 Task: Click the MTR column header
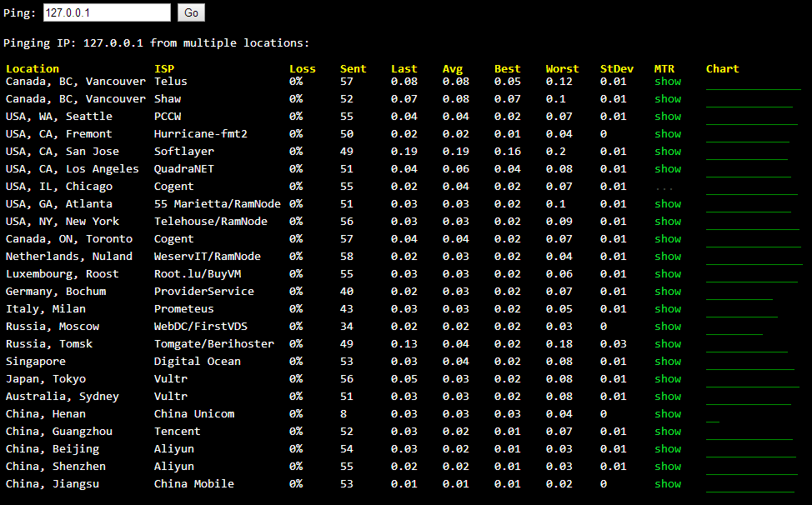(664, 69)
